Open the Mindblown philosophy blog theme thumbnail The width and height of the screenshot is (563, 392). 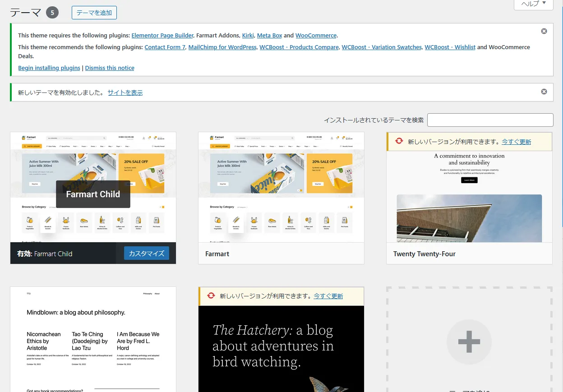[93, 339]
